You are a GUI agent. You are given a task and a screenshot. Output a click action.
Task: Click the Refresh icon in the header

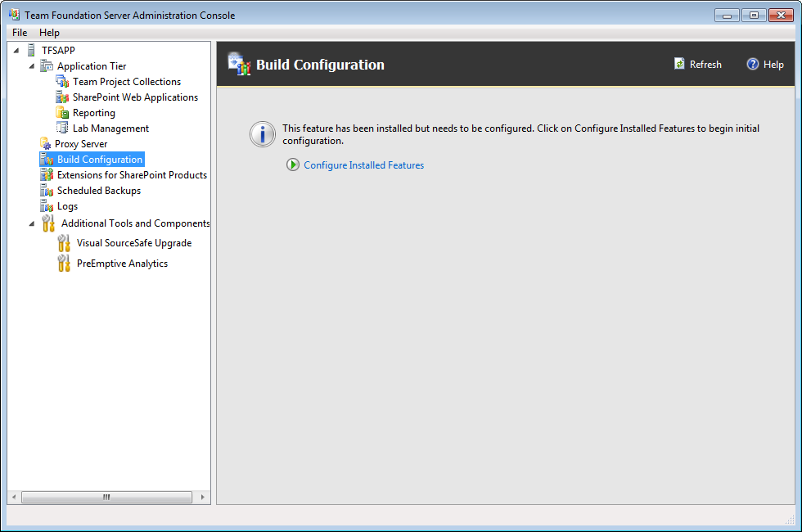(x=678, y=64)
